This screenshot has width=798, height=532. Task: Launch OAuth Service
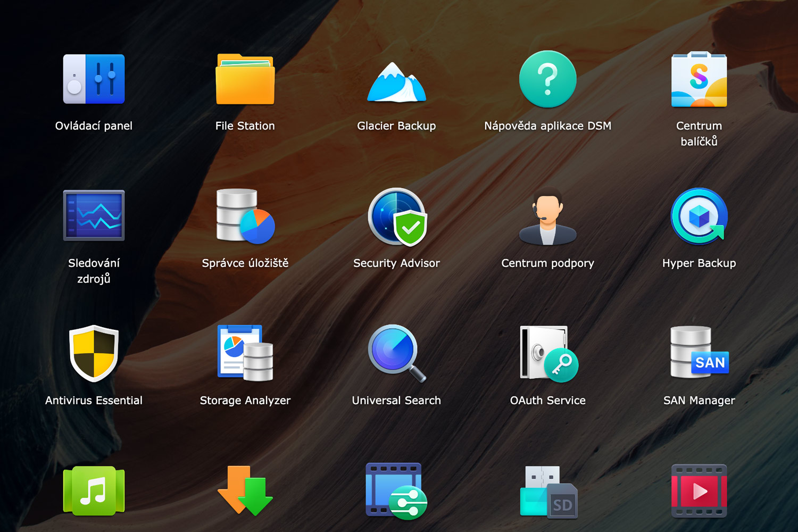(x=547, y=353)
